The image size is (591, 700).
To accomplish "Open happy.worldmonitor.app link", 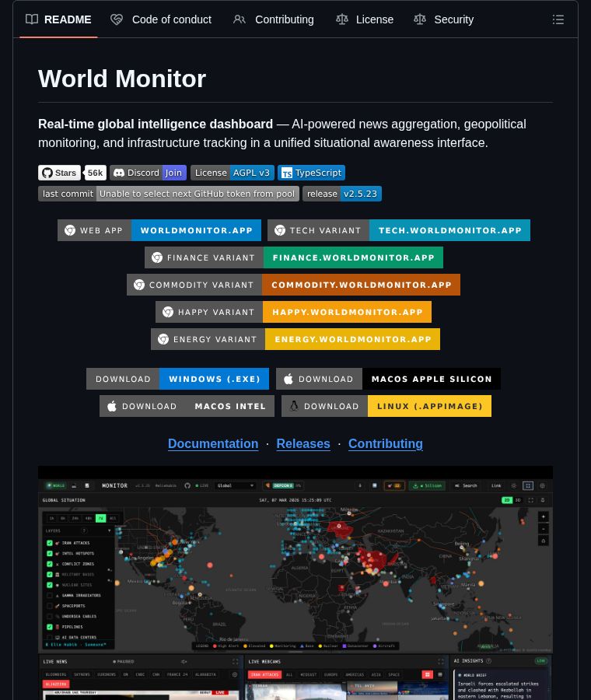I will (293, 312).
